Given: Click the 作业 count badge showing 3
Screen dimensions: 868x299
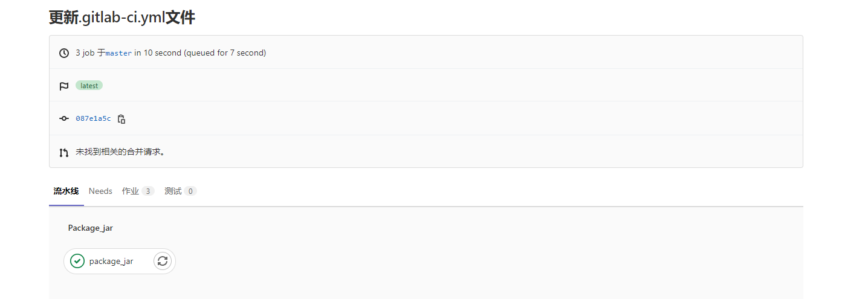Looking at the screenshot, I should pos(148,191).
